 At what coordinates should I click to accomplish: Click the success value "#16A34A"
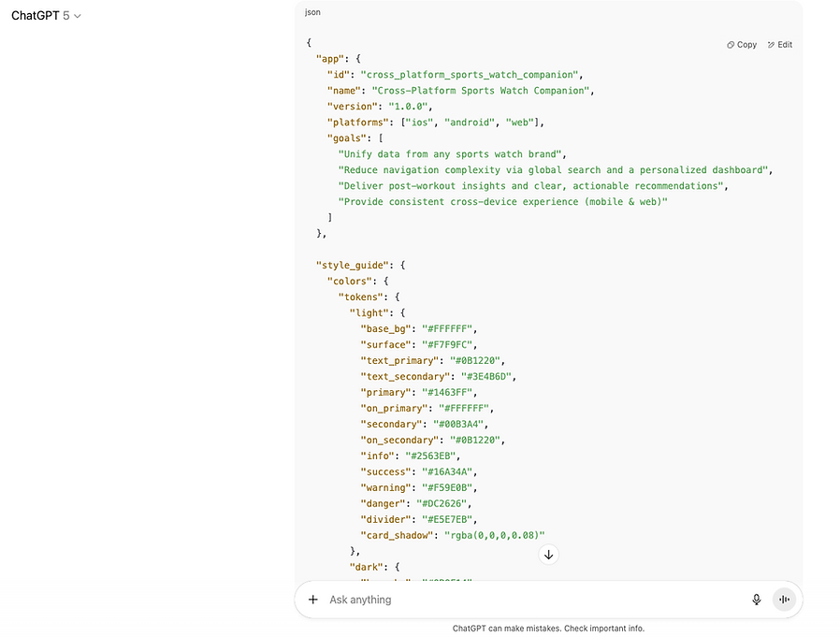pyautogui.click(x=447, y=471)
